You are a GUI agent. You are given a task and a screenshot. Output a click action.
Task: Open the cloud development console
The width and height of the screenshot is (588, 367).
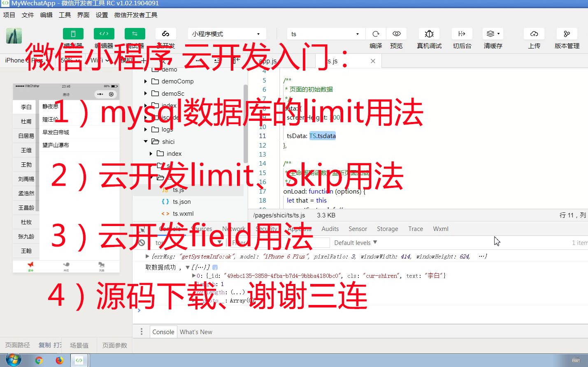click(x=166, y=34)
